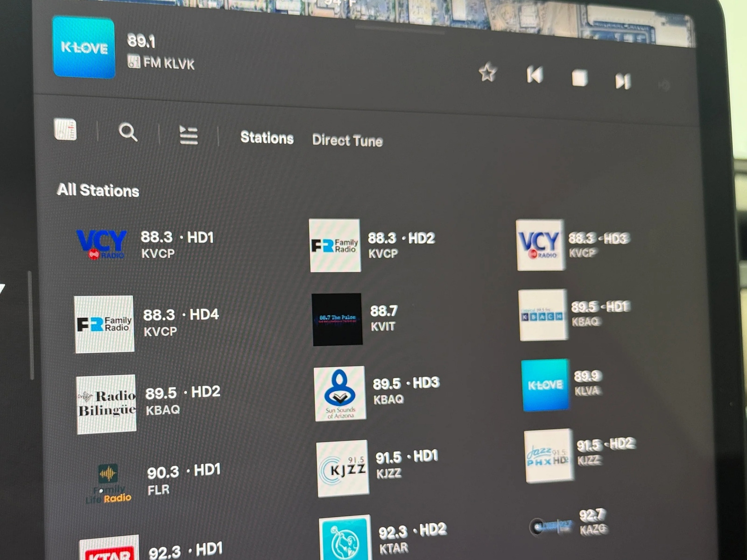Image resolution: width=747 pixels, height=560 pixels.
Task: Select the Sun Sounds of Arizona logo
Action: (x=339, y=393)
